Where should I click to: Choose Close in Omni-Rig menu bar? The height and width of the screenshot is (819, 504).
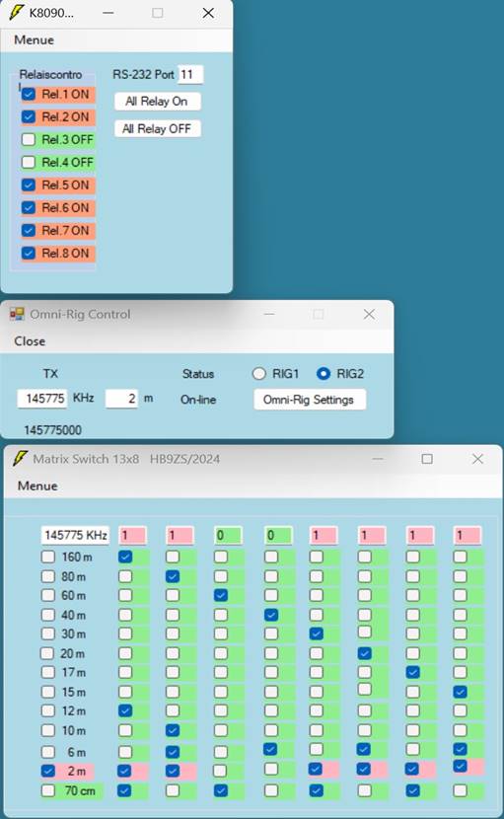30,341
